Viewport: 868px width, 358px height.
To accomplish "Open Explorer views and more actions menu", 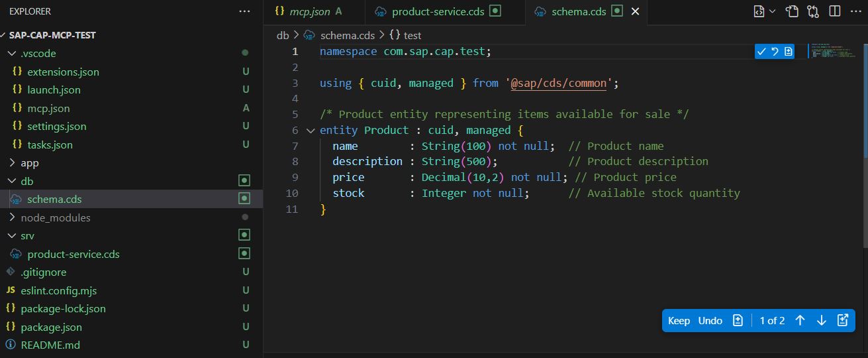I will [245, 11].
